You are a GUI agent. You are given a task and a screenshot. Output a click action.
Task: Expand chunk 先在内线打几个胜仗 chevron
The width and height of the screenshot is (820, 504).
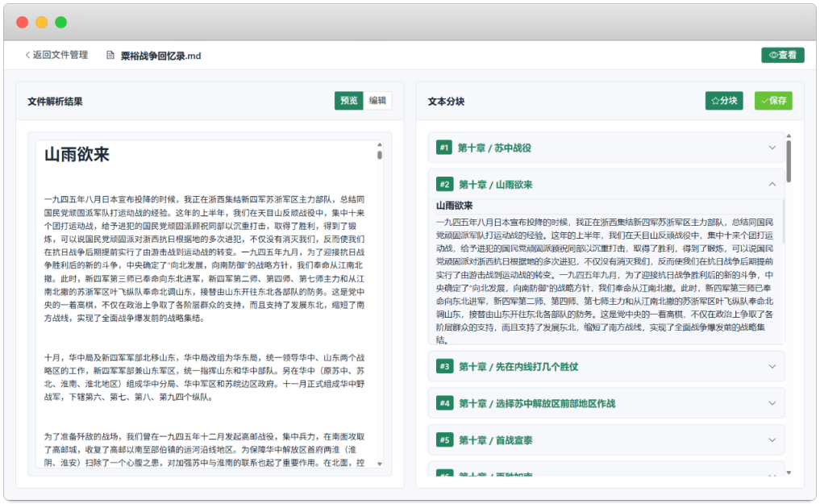coord(772,366)
